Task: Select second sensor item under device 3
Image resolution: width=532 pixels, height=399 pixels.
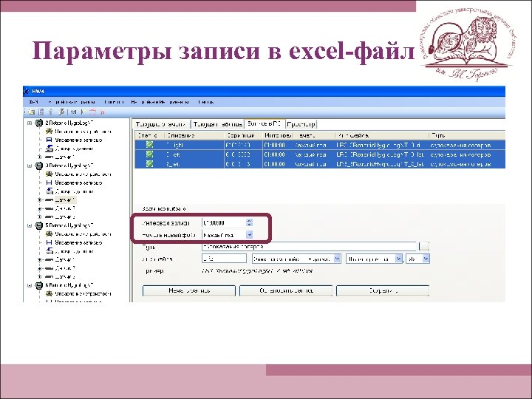Action: point(61,208)
